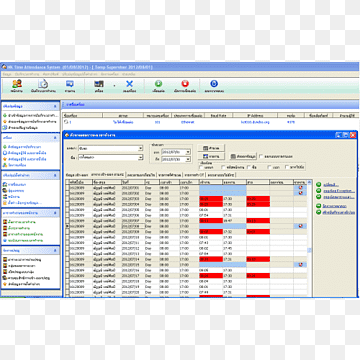360x360 pixels.
Task: Open the first menu in the main menu bar
Action: 7,74
